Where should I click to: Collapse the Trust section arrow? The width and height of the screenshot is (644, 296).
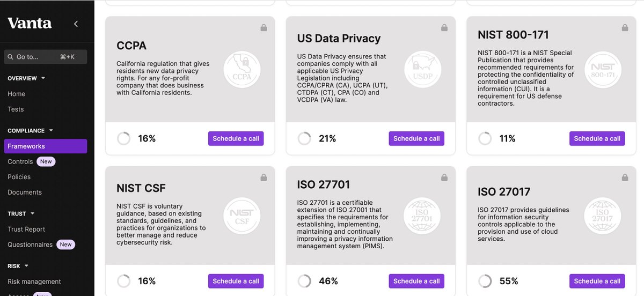coord(32,213)
